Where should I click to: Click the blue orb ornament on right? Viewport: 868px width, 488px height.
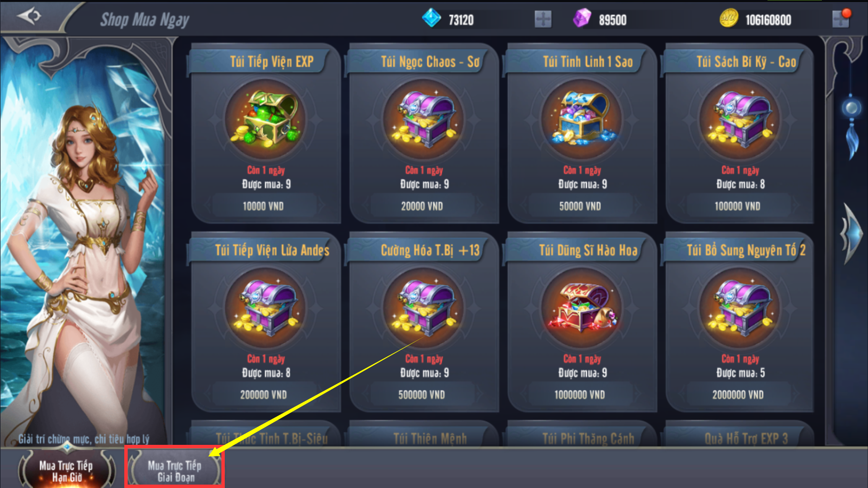point(851,108)
